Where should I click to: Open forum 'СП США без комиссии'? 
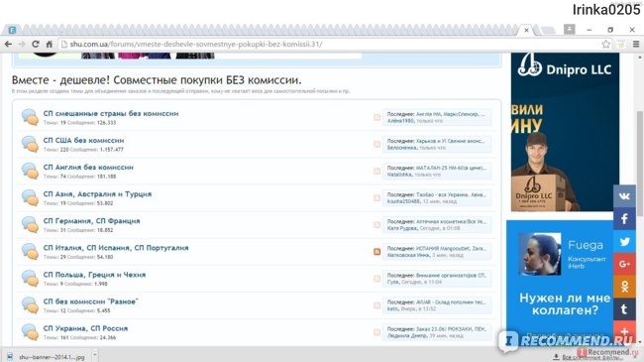click(x=84, y=140)
